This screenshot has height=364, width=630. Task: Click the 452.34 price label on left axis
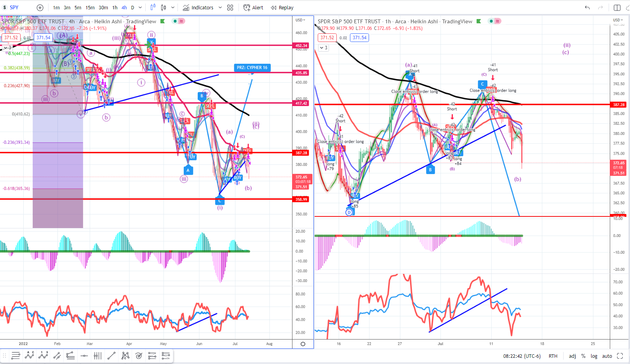[301, 45]
